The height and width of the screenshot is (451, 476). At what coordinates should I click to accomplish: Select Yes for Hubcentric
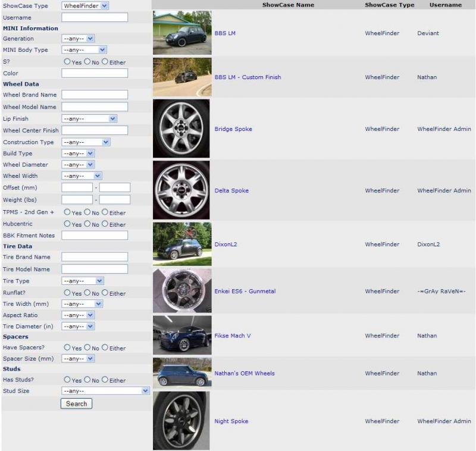67,224
